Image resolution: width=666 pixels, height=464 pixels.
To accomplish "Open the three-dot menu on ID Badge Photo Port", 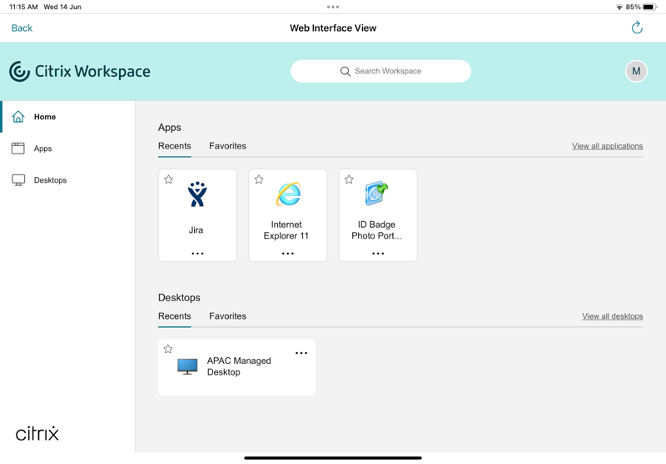I will coord(378,253).
